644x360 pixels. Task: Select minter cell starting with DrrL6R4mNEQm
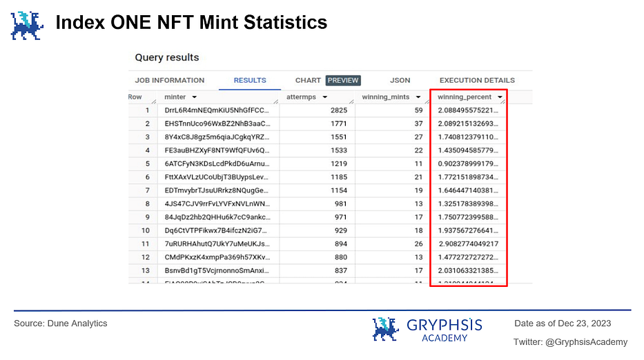point(217,110)
